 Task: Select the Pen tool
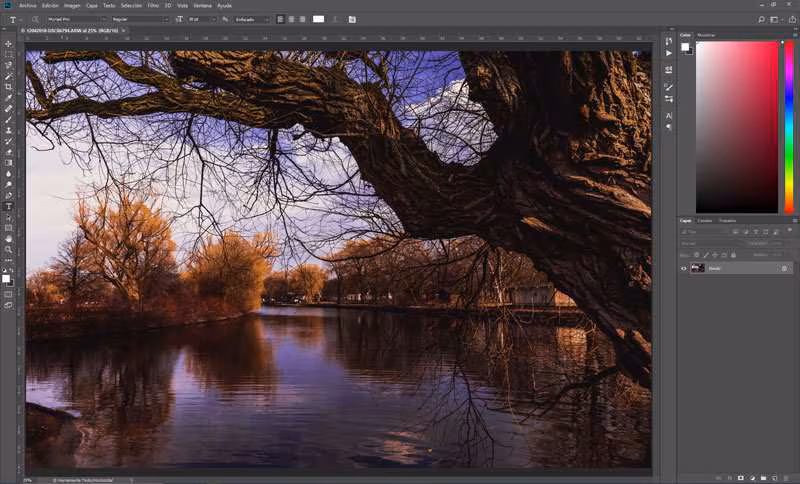point(8,195)
